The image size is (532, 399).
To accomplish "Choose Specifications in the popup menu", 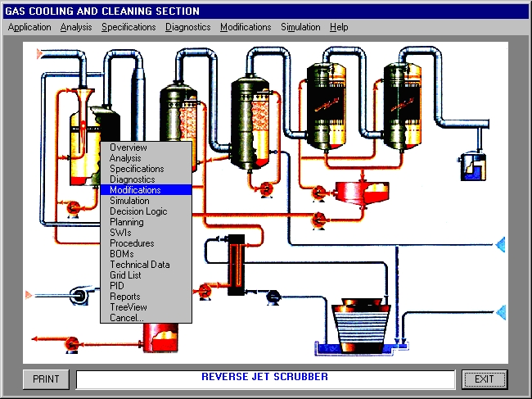I will (147, 169).
